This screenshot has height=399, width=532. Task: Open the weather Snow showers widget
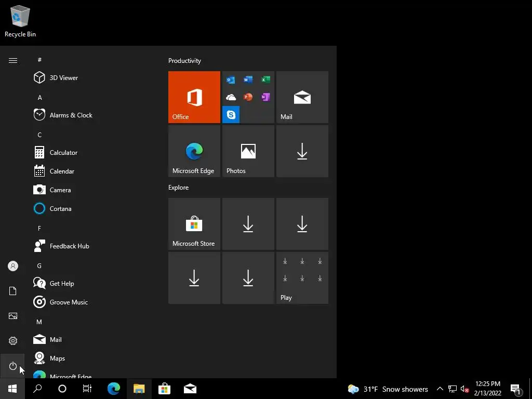tap(388, 389)
